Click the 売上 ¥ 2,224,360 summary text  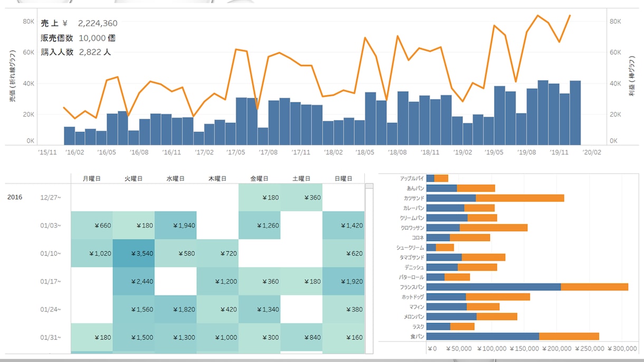79,23
